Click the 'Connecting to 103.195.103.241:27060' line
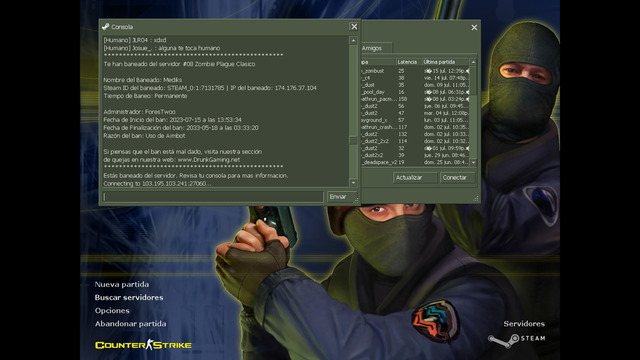 [x=157, y=184]
